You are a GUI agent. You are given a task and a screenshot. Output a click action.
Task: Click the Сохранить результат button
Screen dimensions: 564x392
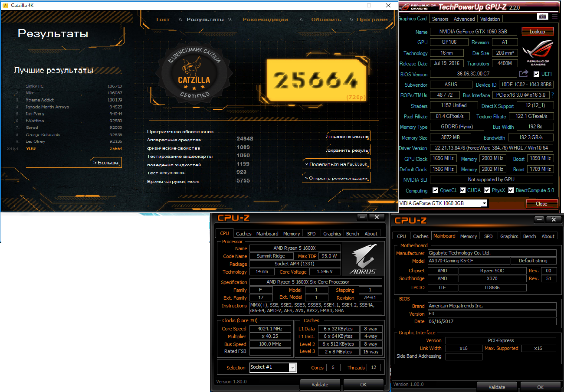coord(348,150)
